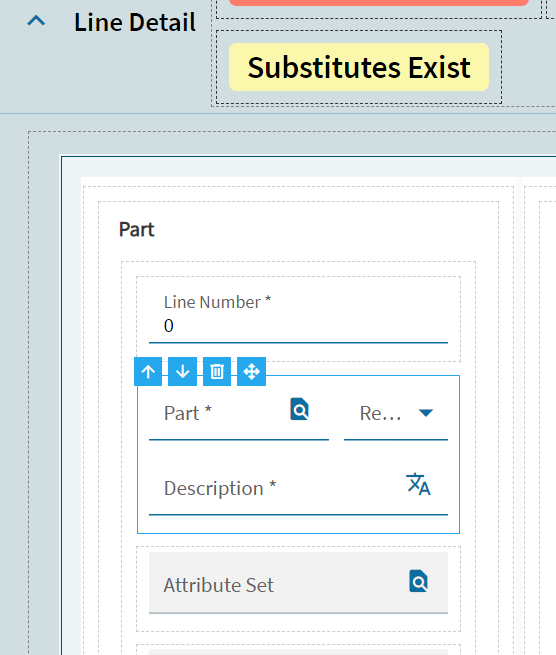Viewport: 556px width, 655px height.
Task: Open the Part search lookup icon
Action: pyautogui.click(x=300, y=409)
